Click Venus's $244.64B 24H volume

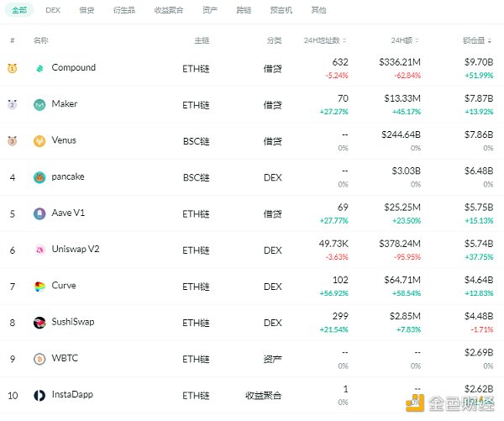[402, 134]
